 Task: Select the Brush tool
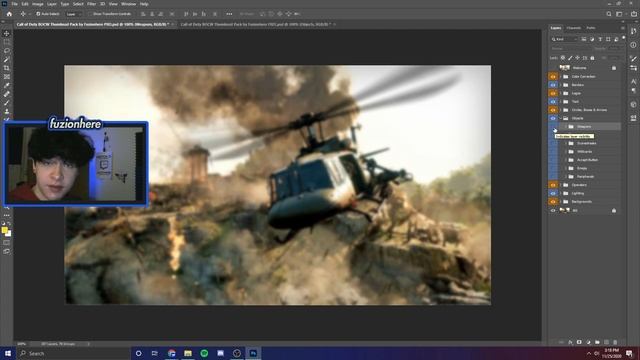[7, 102]
